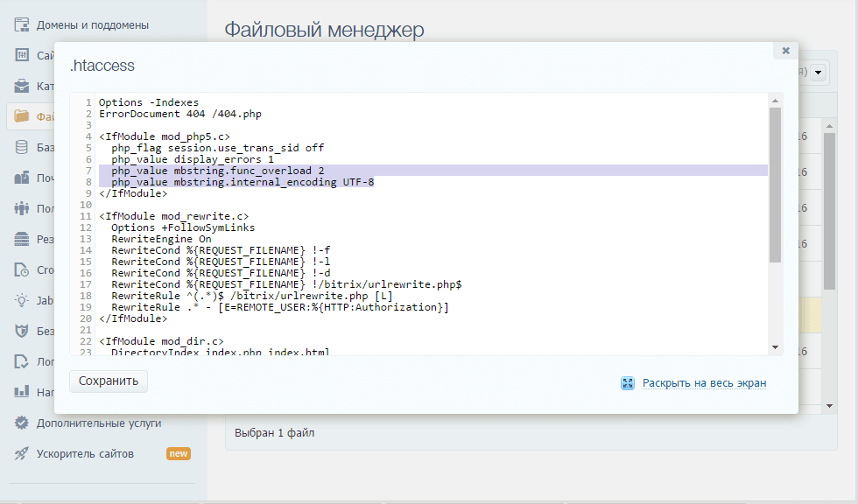Open dropdown arrow at file manager top right

(x=819, y=73)
